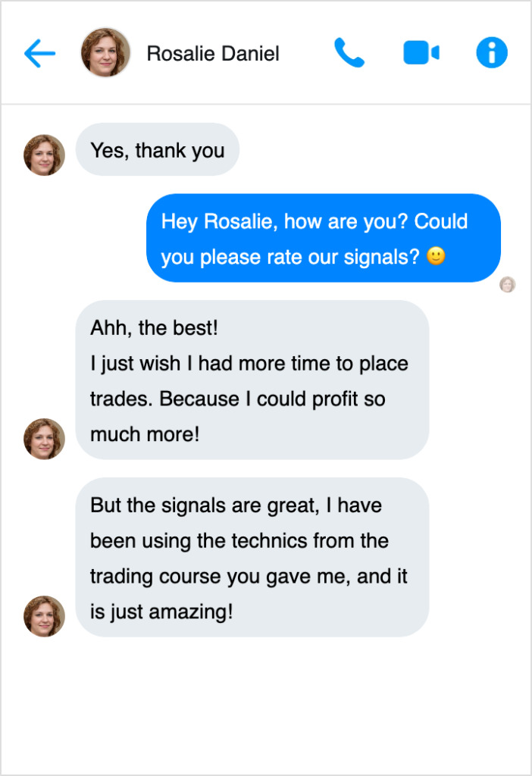This screenshot has height=776, width=532.
Task: Start a voice call with Rosalie
Action: (349, 53)
